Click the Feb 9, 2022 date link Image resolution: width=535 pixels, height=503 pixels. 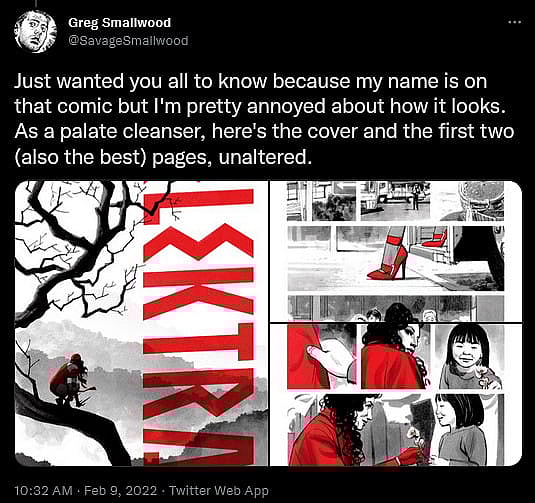click(120, 491)
